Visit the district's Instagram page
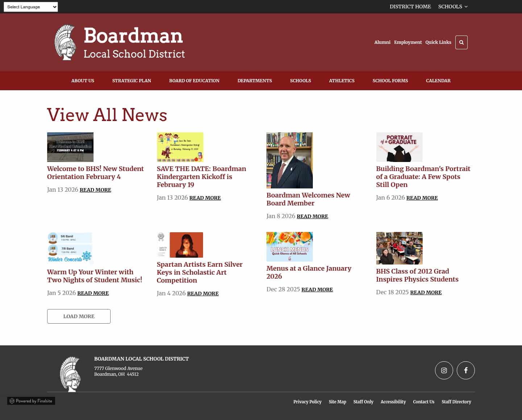This screenshot has height=420, width=522. (x=444, y=370)
